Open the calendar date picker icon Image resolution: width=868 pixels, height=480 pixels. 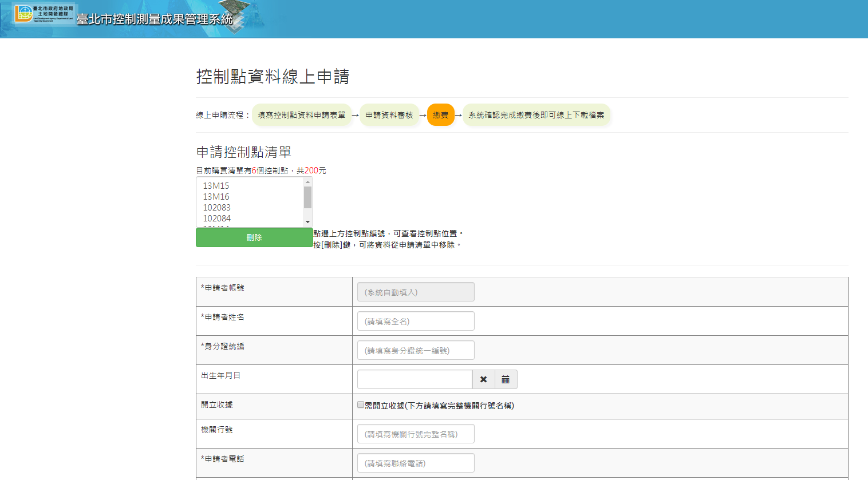(506, 379)
